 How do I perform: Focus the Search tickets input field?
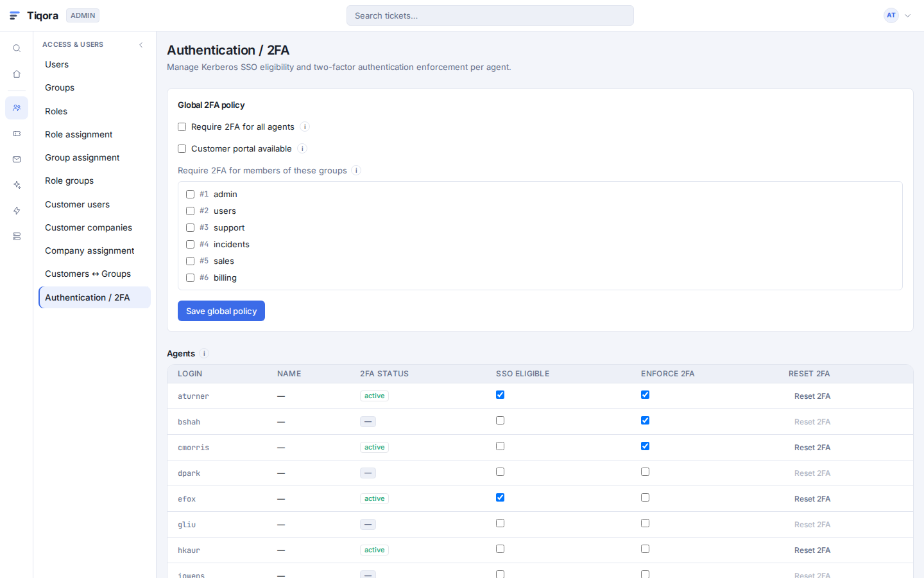tap(490, 15)
